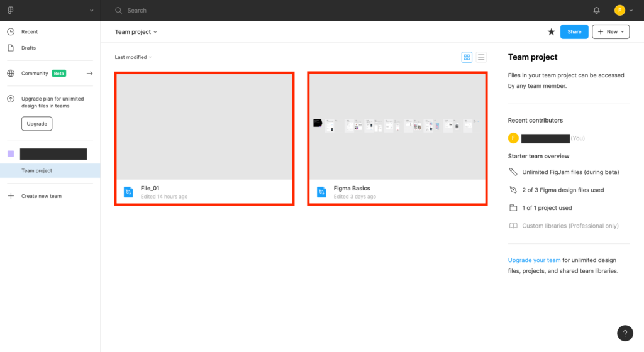Click the plus icon beside Create new team
Screen dimensions: 644x352
11,196
